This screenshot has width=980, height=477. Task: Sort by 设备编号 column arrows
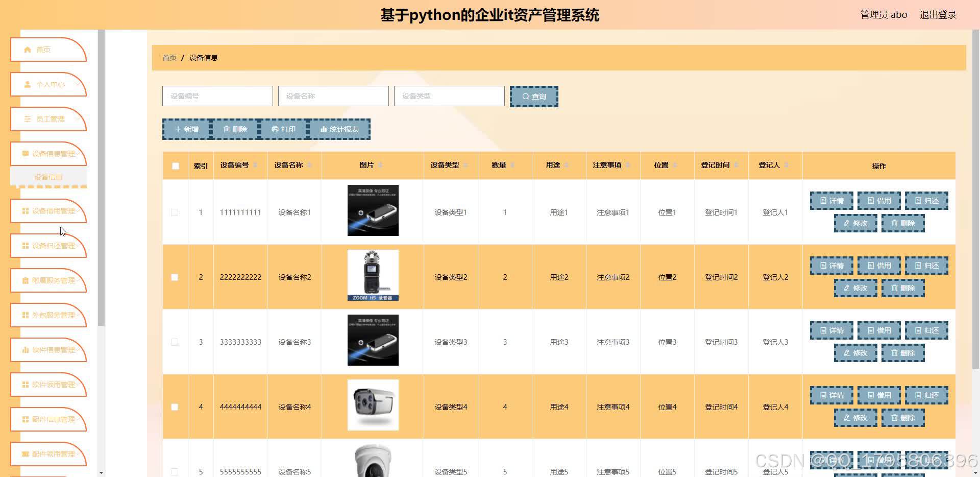(255, 165)
